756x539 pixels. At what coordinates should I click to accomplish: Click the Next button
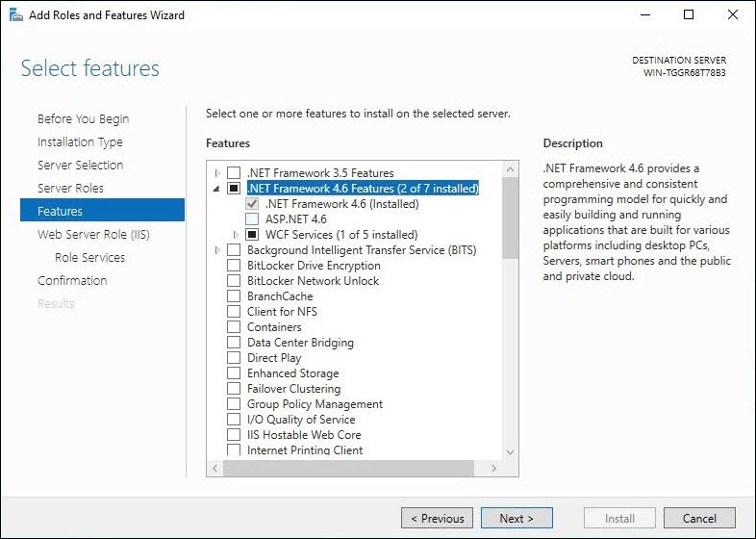[x=517, y=518]
